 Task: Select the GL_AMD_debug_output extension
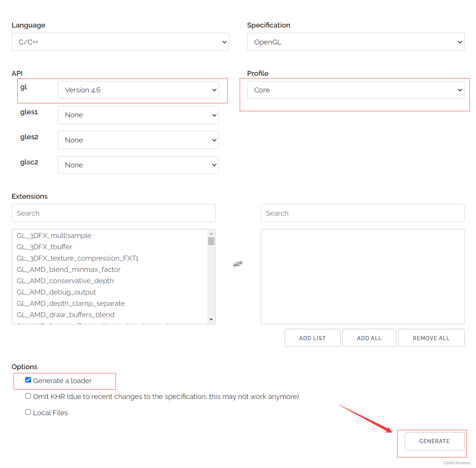56,292
